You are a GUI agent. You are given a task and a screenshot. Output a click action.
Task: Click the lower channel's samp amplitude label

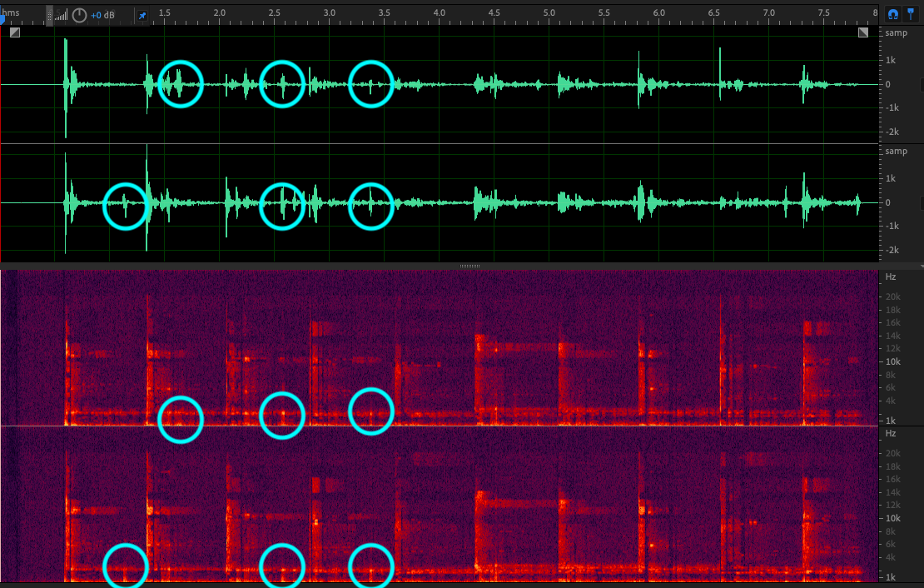[x=897, y=152]
